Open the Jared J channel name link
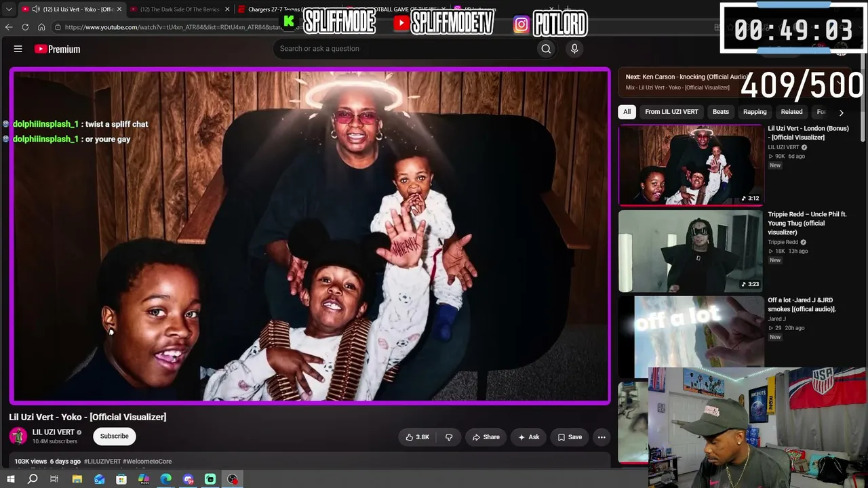Viewport: 868px width, 488px height. [776, 319]
